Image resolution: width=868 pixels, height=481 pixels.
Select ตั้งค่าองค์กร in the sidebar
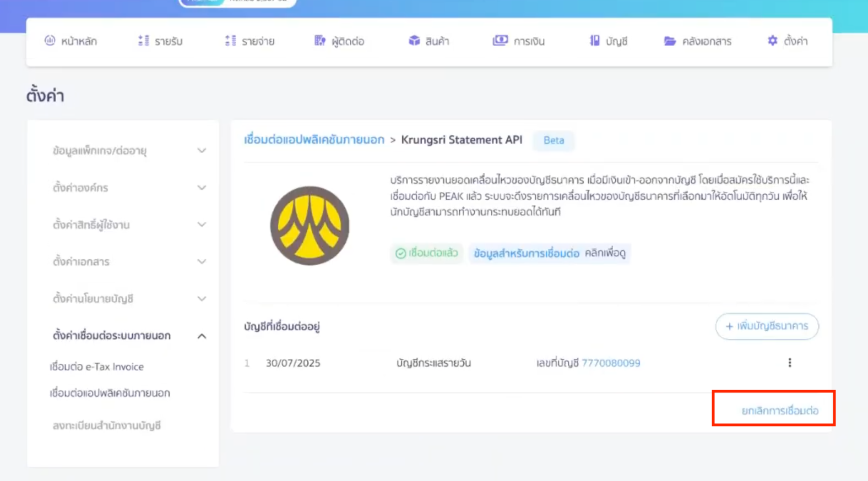click(x=80, y=188)
